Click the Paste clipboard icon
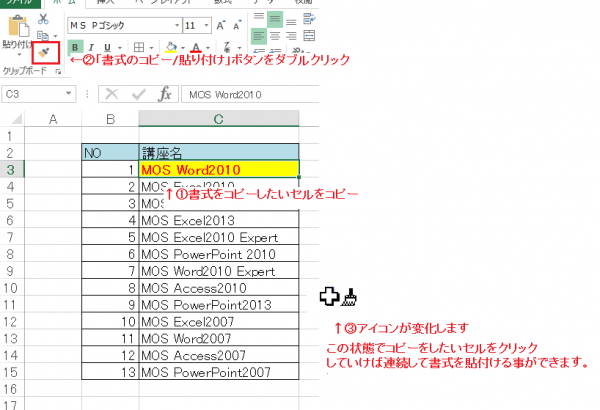This screenshot has height=410, width=600. pos(18,26)
